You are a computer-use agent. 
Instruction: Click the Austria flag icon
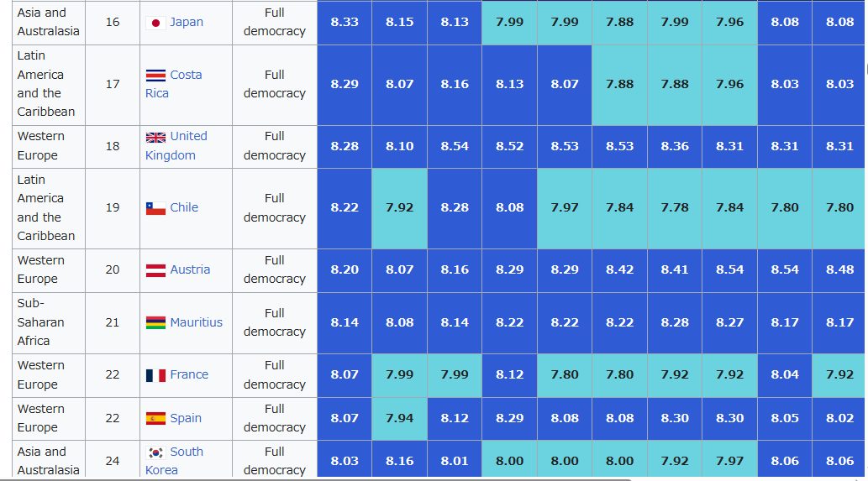click(155, 270)
